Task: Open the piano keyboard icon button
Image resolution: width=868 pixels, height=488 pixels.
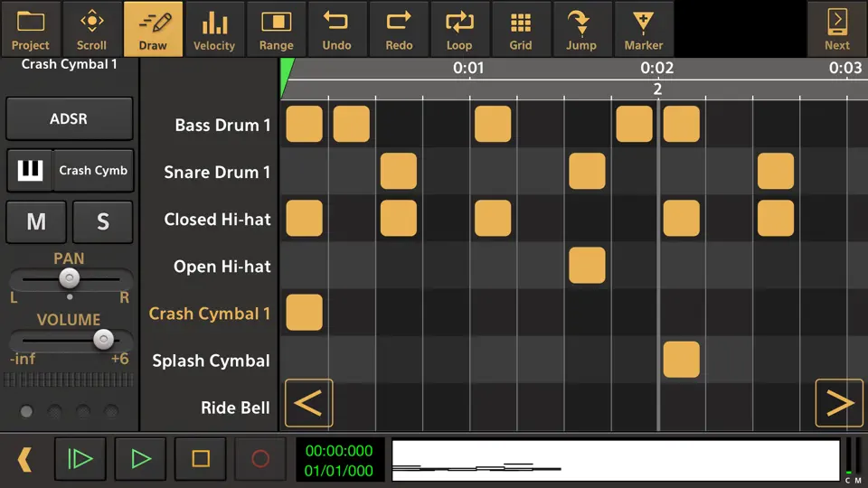Action: click(x=30, y=171)
